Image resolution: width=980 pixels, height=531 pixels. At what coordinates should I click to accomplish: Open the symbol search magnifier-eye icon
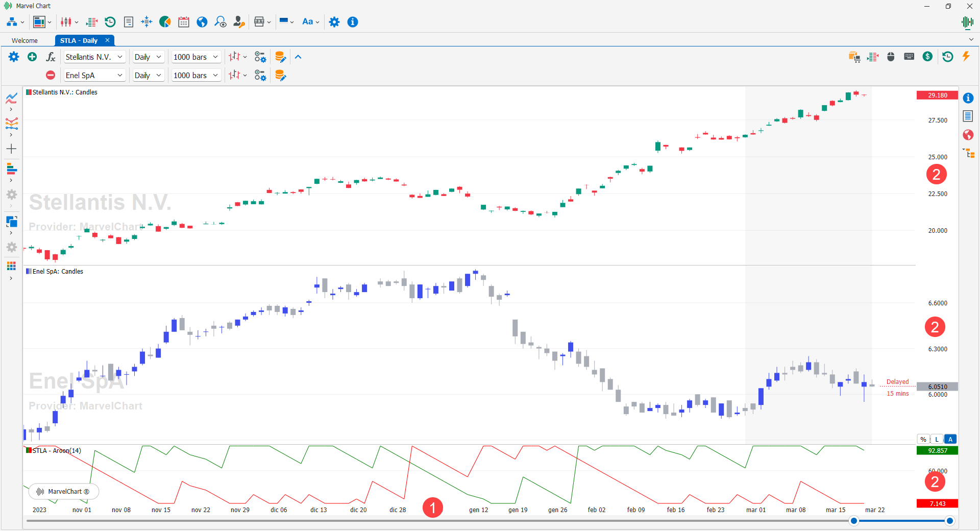click(220, 22)
